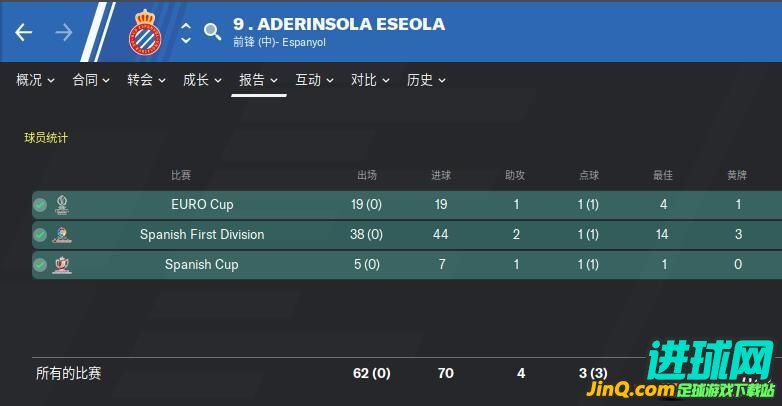Open the 报告 tab
The width and height of the screenshot is (782, 406).
pyautogui.click(x=258, y=80)
